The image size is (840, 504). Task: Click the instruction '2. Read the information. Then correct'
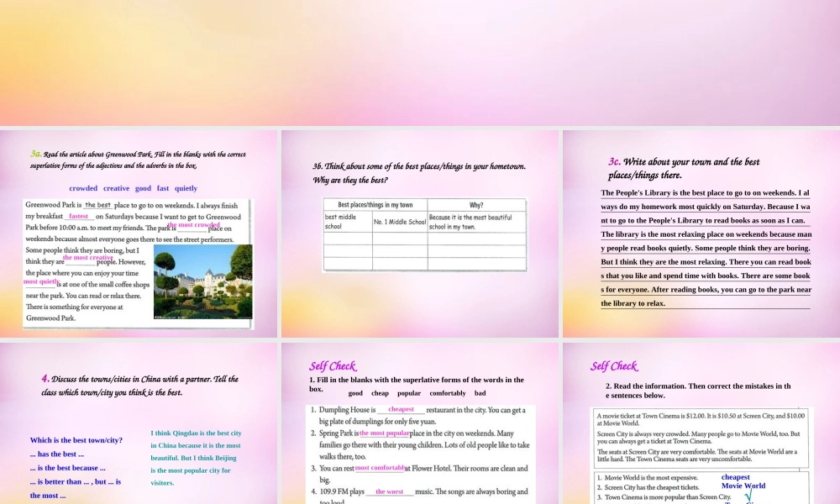[x=698, y=391]
